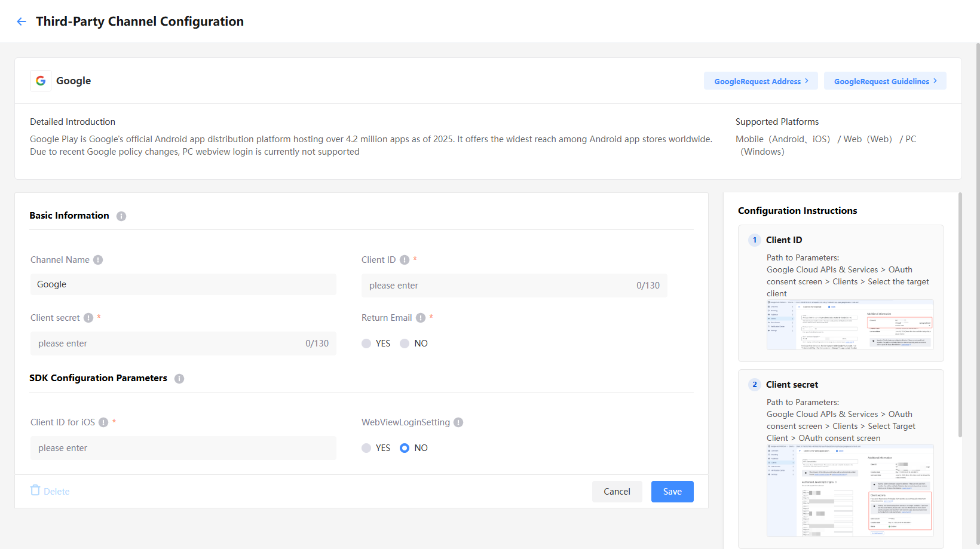Open Client ID instructions screenshot thumbnail
Image resolution: width=980 pixels, height=549 pixels.
850,324
